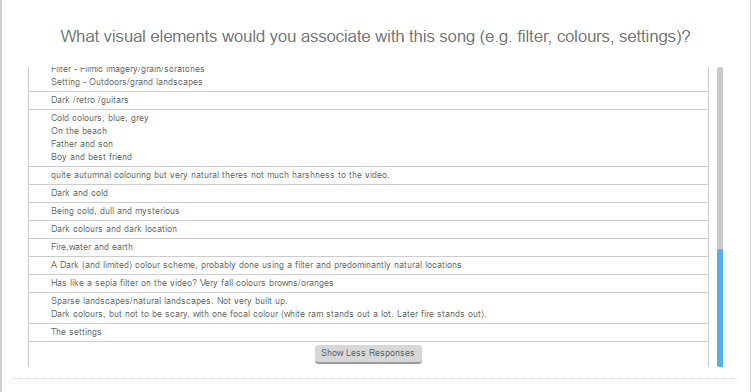This screenshot has height=392, width=756.
Task: Click the 'On the beach' line
Action: 79,131
